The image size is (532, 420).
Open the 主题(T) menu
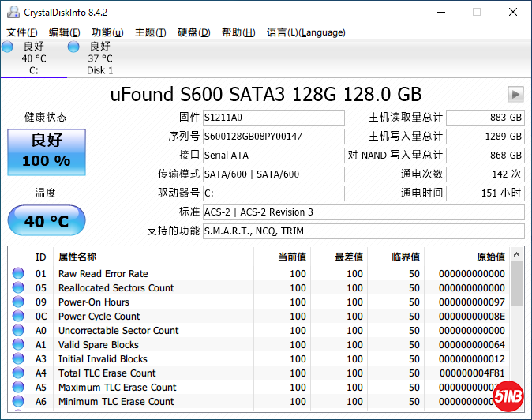[x=150, y=32]
